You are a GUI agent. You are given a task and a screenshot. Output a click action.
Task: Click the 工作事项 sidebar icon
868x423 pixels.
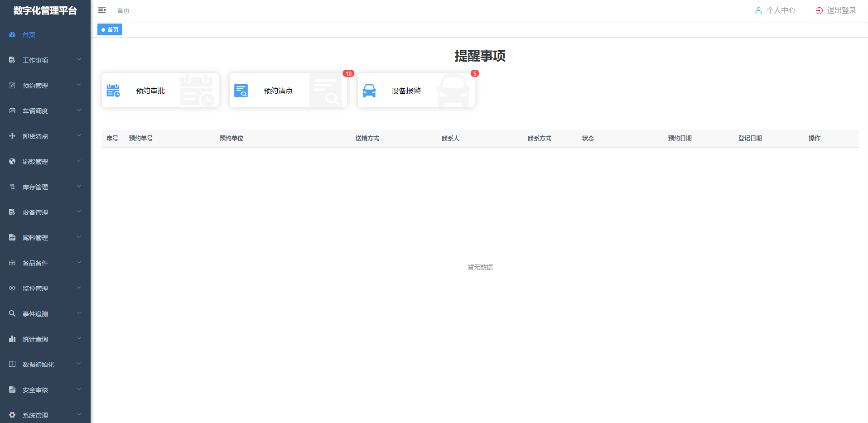click(x=12, y=60)
